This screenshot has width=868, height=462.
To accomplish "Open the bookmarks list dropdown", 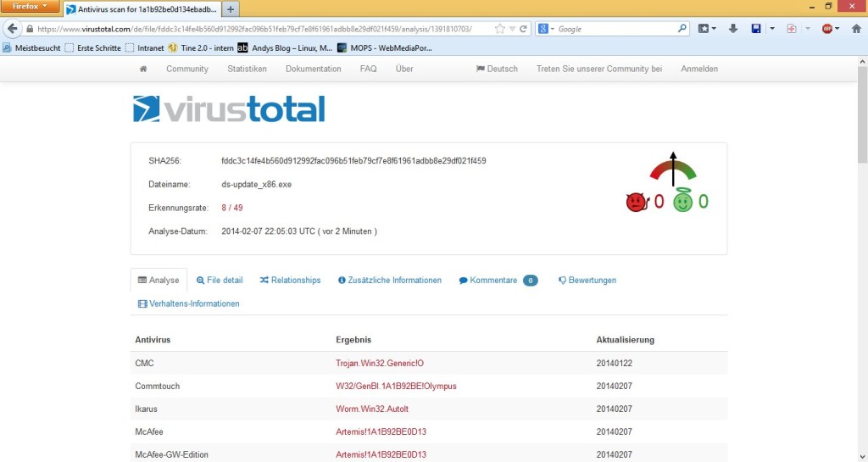I will click(x=715, y=28).
